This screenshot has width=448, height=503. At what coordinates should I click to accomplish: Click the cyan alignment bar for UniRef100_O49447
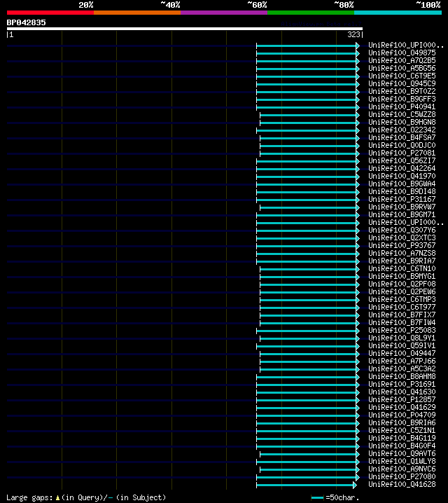pos(309,354)
